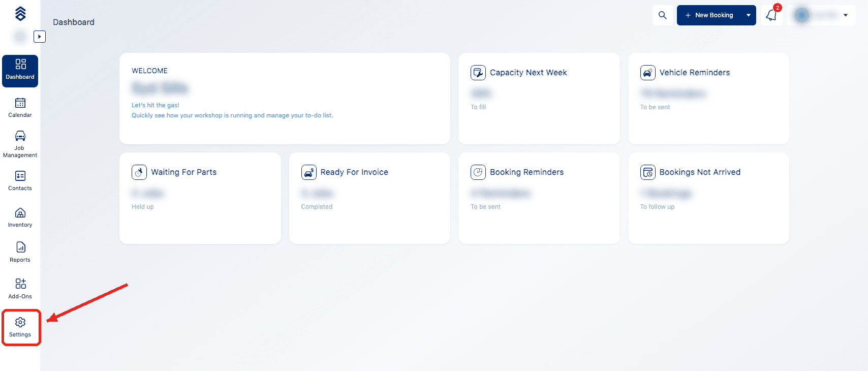Image resolution: width=868 pixels, height=371 pixels.
Task: Click the "Completed" label
Action: tap(317, 207)
